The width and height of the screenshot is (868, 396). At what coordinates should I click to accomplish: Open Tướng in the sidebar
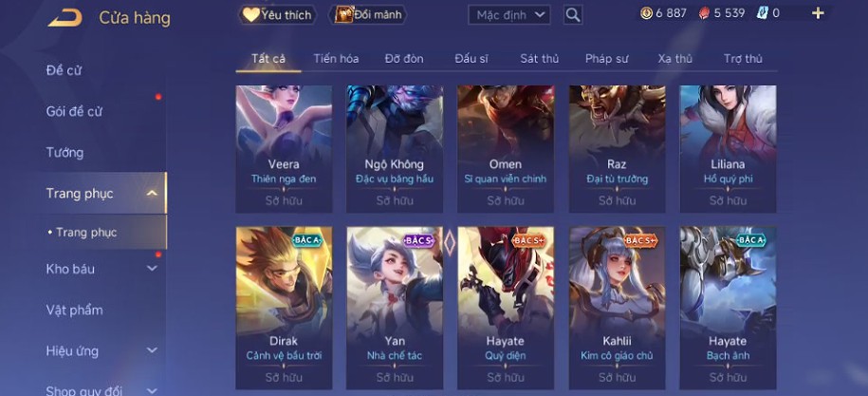pos(65,152)
